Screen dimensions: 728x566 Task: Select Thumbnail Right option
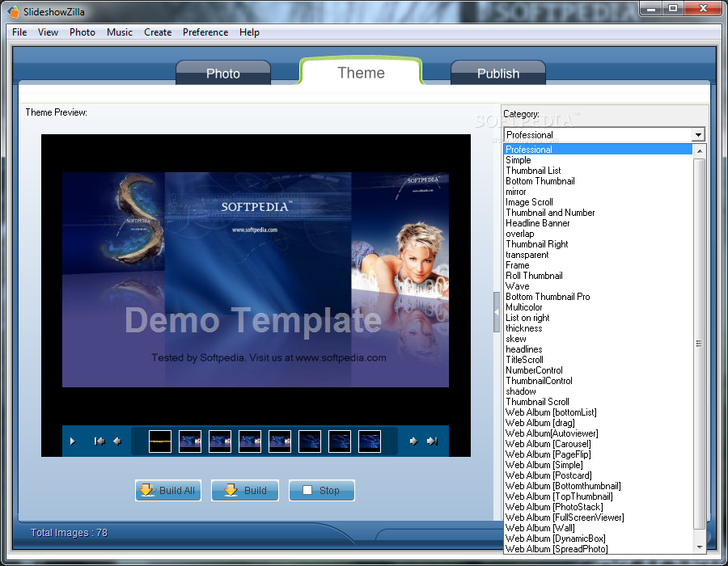tap(598, 244)
